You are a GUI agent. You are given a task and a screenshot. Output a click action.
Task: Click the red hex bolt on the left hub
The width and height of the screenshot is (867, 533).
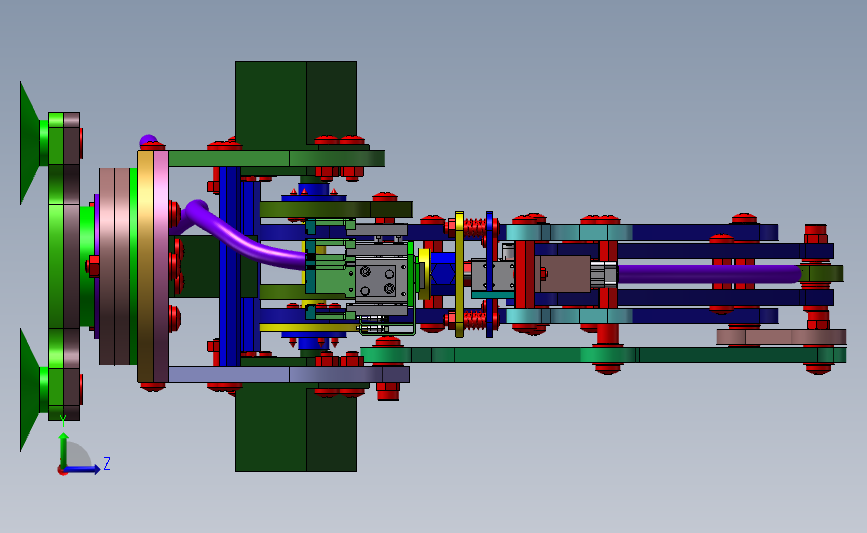(x=93, y=266)
